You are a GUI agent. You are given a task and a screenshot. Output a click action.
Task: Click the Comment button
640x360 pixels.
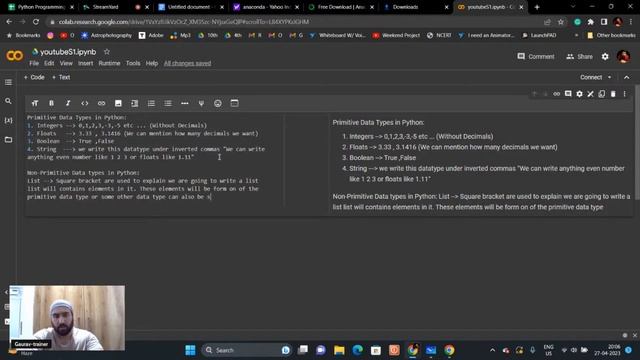(x=536, y=56)
